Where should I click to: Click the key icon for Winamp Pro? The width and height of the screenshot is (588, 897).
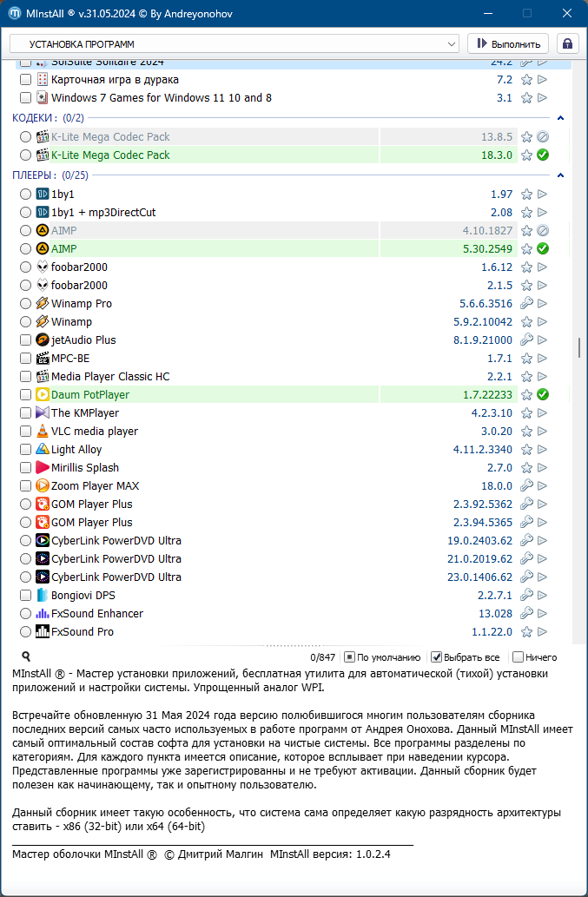click(x=526, y=304)
